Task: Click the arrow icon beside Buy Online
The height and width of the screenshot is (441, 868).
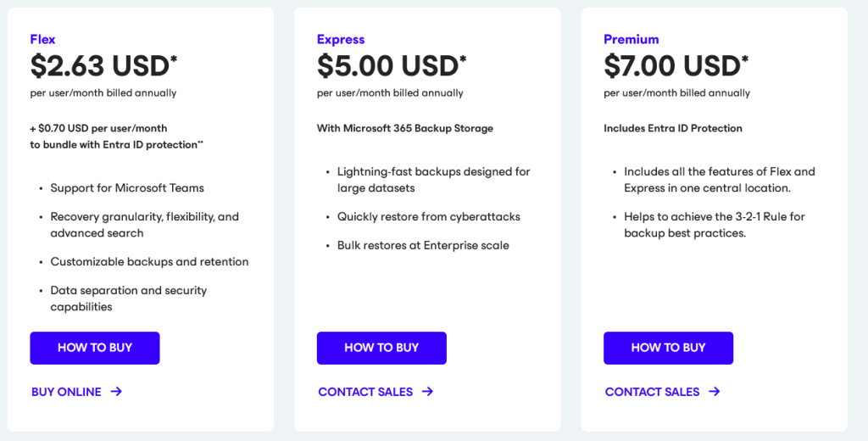Action: click(116, 392)
